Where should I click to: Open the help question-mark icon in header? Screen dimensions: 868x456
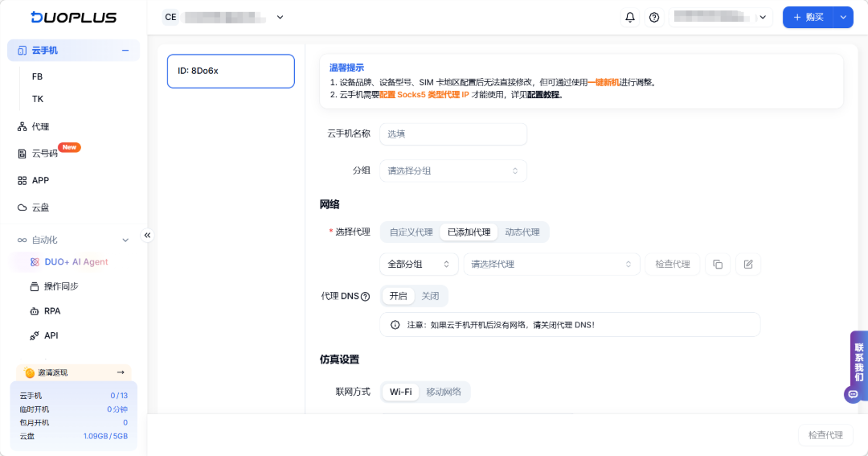pyautogui.click(x=654, y=17)
